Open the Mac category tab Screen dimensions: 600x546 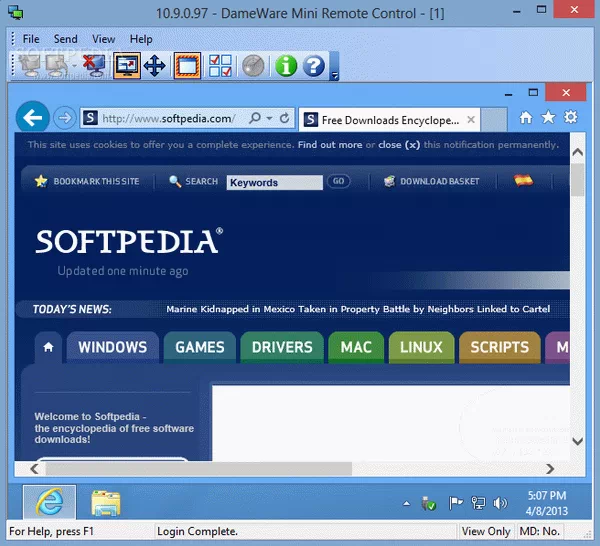356,347
